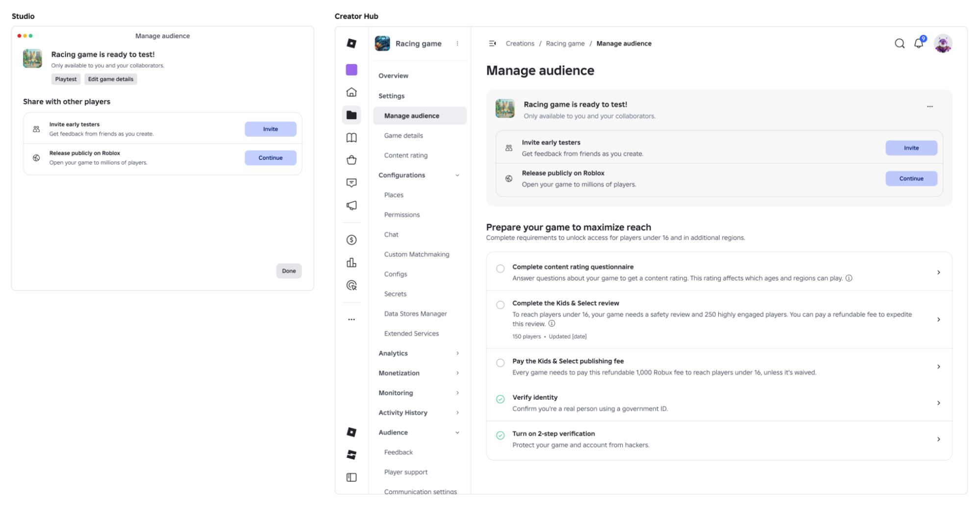Click the bar chart analytics icon in rail
This screenshot has width=980, height=508.
pos(352,263)
